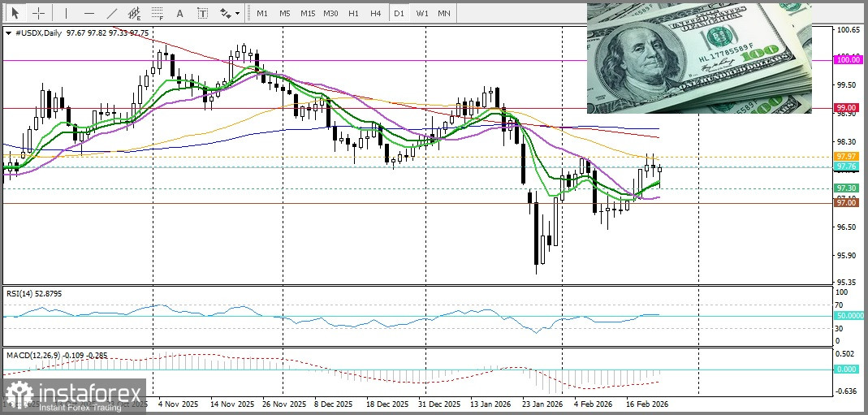Set timeframe to M15

pos(307,13)
